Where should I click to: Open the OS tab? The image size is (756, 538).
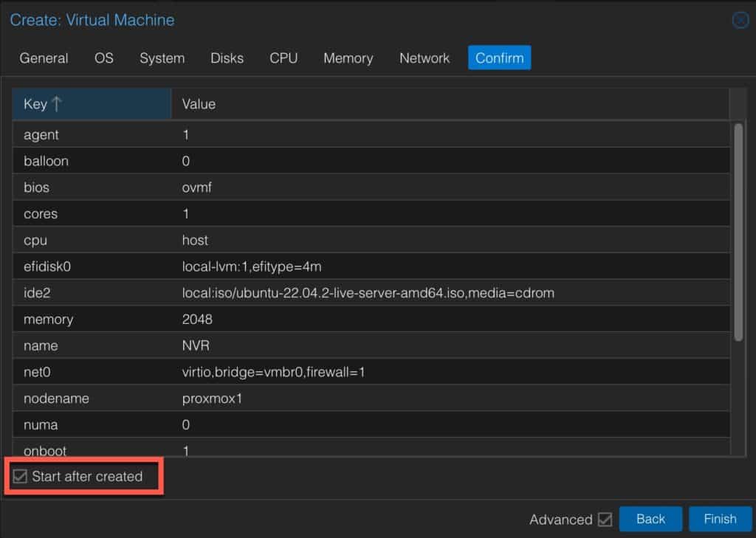(103, 58)
